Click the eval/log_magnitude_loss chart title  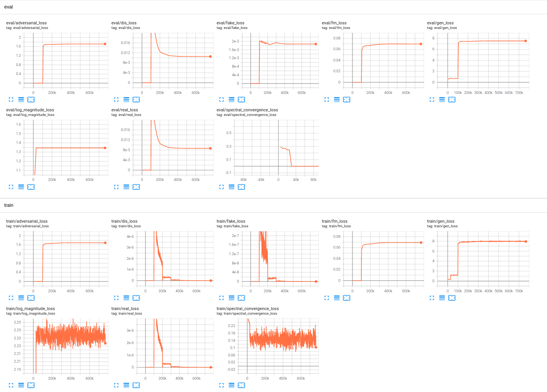point(30,110)
